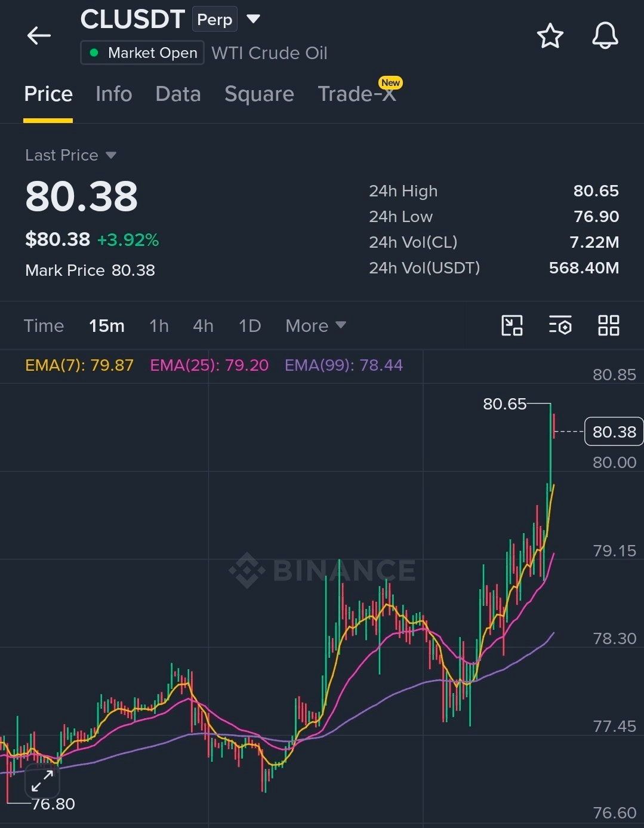Tap the 80.65 high marker on chart

pos(504,404)
